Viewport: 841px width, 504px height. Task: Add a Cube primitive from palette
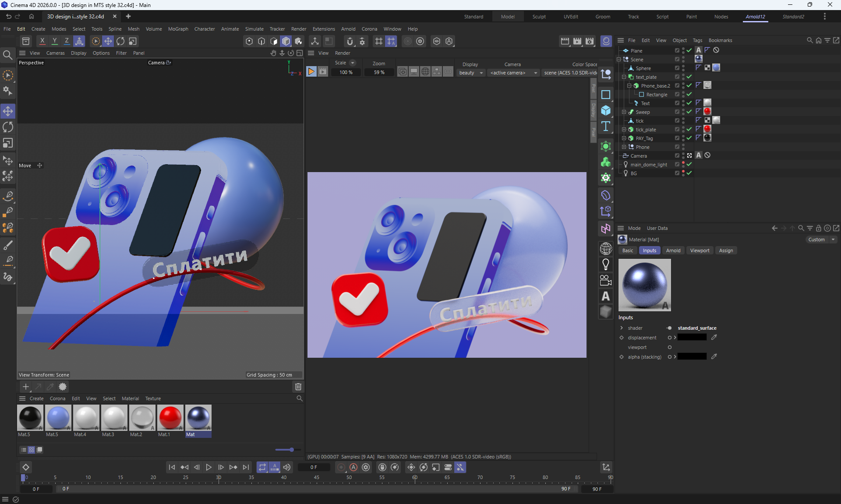(606, 110)
